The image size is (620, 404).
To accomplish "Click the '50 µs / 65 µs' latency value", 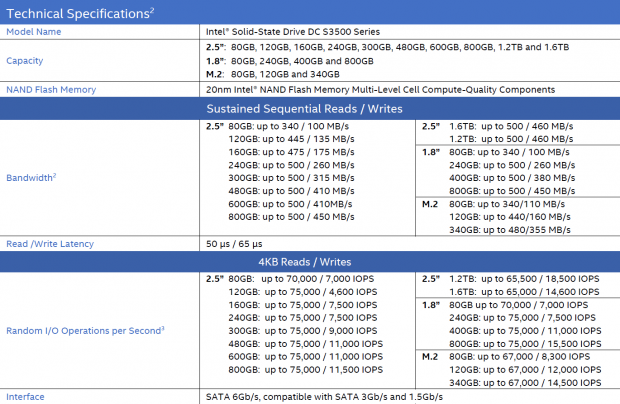I will (x=234, y=244).
